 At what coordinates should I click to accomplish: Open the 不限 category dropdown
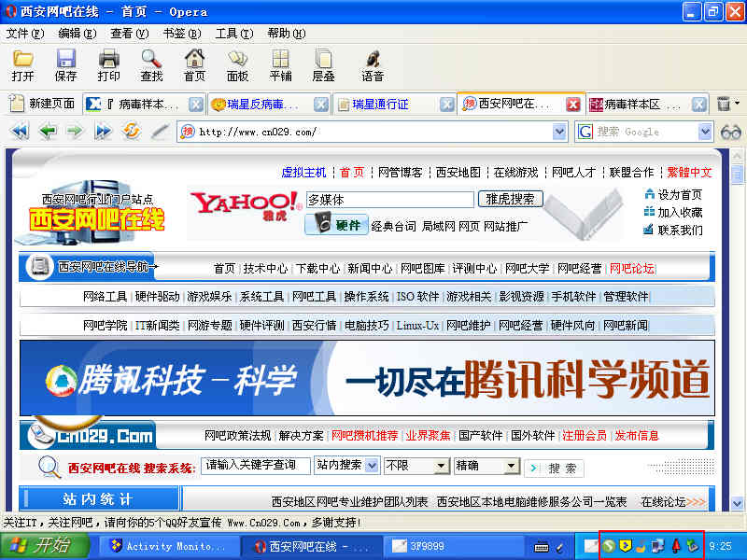[443, 466]
